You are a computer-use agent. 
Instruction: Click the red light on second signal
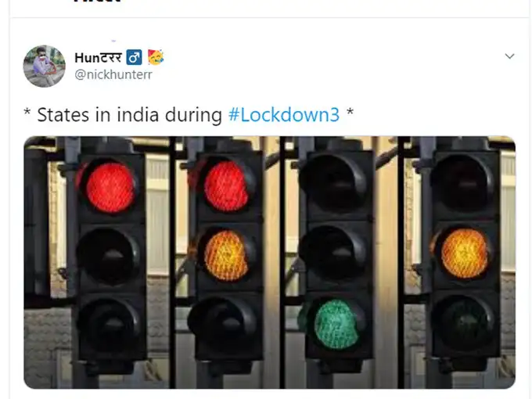(x=226, y=186)
